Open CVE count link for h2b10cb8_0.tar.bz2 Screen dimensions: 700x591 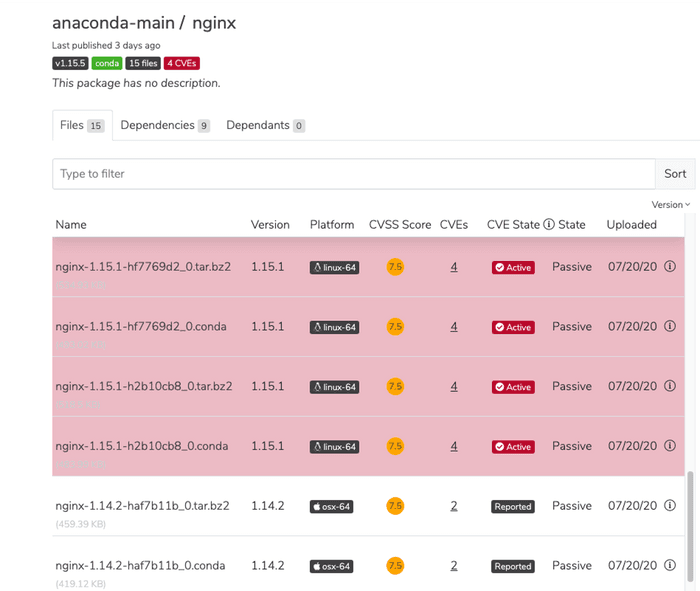click(454, 387)
